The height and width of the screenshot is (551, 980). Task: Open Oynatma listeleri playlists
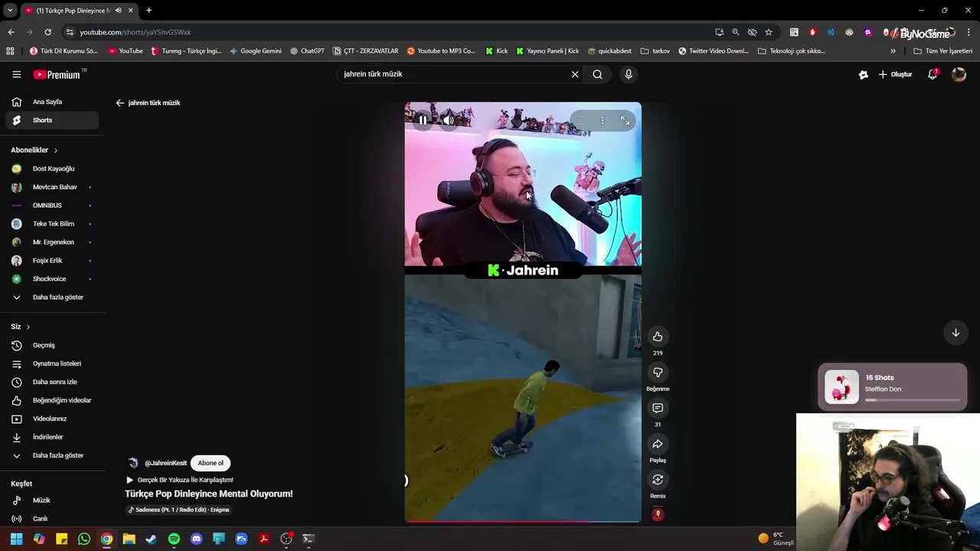pos(52,364)
